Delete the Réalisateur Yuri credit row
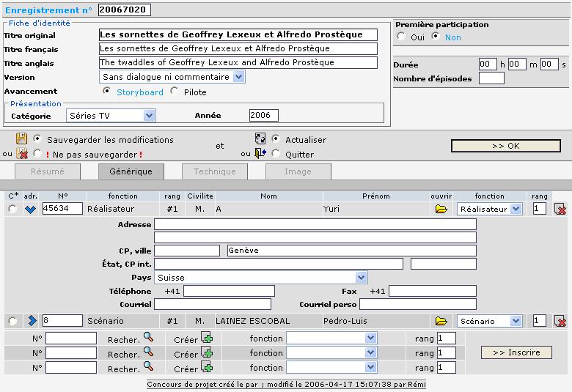 560,209
